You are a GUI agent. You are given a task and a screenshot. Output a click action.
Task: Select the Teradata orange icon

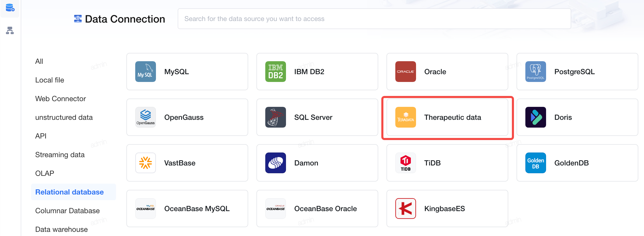[406, 117]
